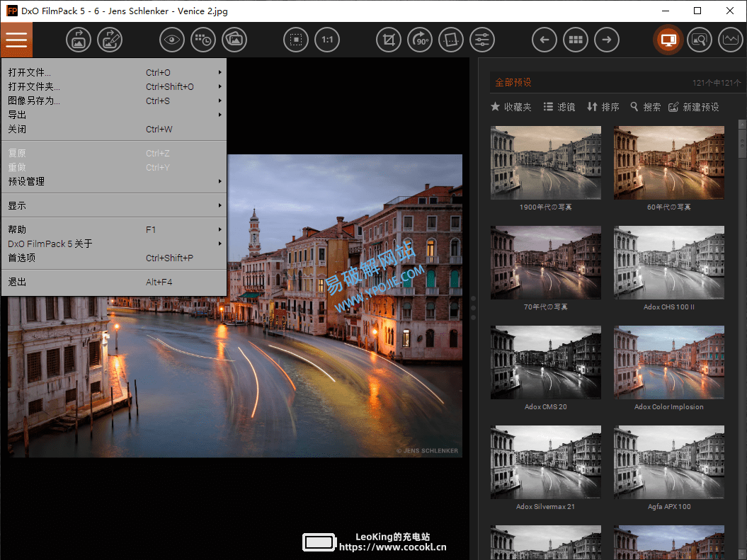Click the 全部预设 header
The image size is (747, 560).
[513, 82]
